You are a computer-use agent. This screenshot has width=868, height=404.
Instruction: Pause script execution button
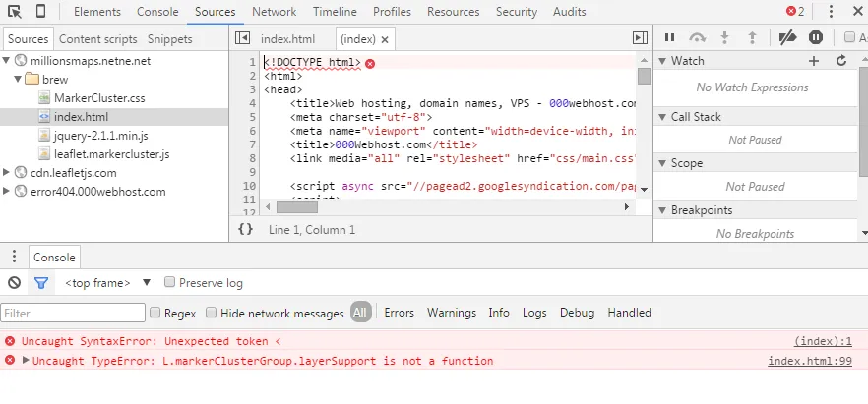pos(669,37)
